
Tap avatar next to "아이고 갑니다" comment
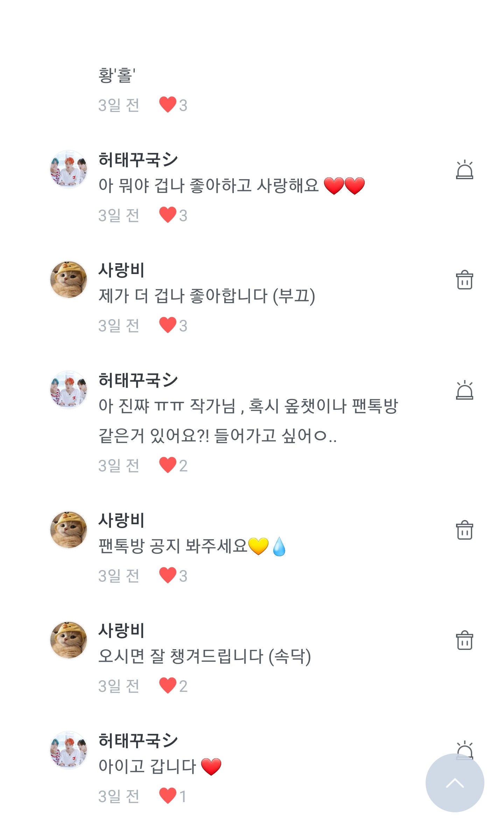(x=69, y=751)
